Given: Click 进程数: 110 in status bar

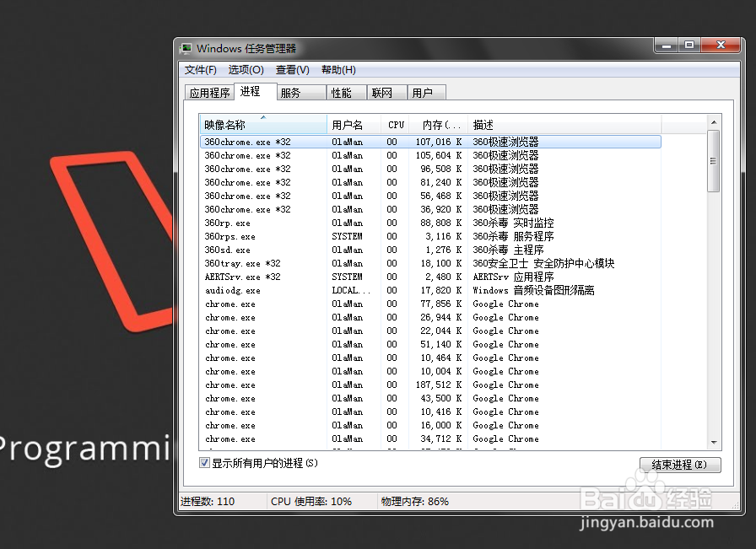Looking at the screenshot, I should pyautogui.click(x=208, y=501).
